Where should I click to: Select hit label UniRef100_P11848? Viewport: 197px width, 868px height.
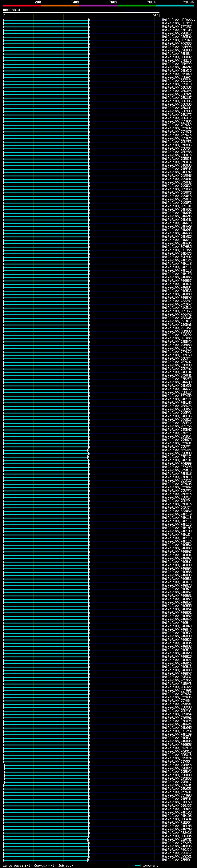click(x=177, y=74)
